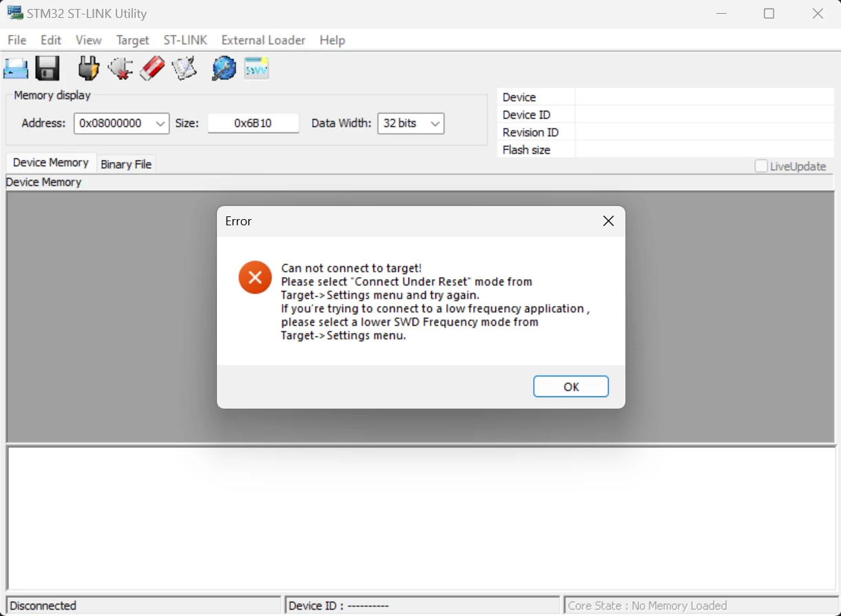Click the Full chip erase eraser icon
841x616 pixels.
[152, 68]
